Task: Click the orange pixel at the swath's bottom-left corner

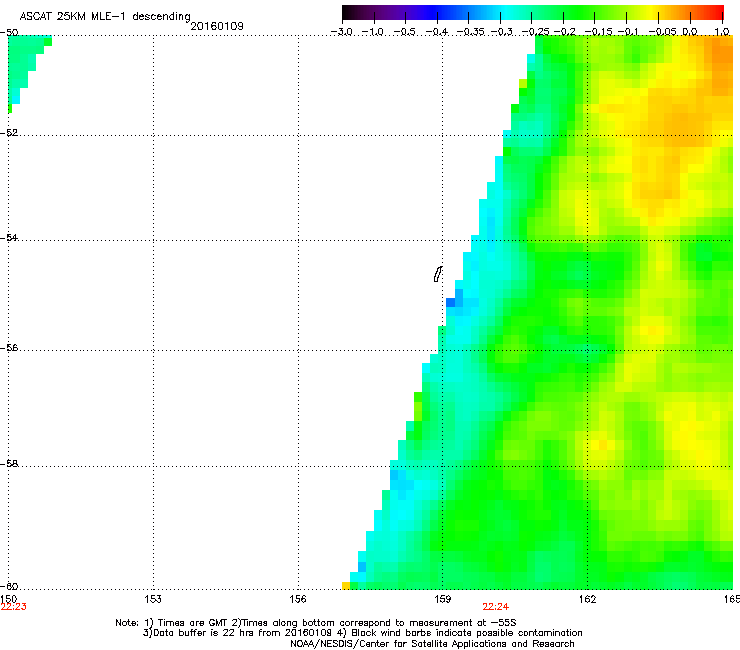Action: click(x=346, y=586)
